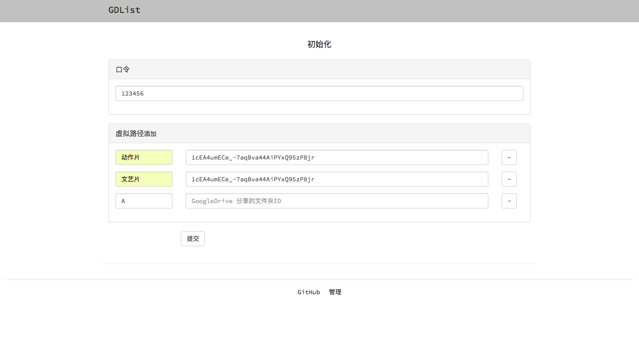The height and width of the screenshot is (364, 639).
Task: Select the 文艺片 path name field
Action: [x=144, y=179]
